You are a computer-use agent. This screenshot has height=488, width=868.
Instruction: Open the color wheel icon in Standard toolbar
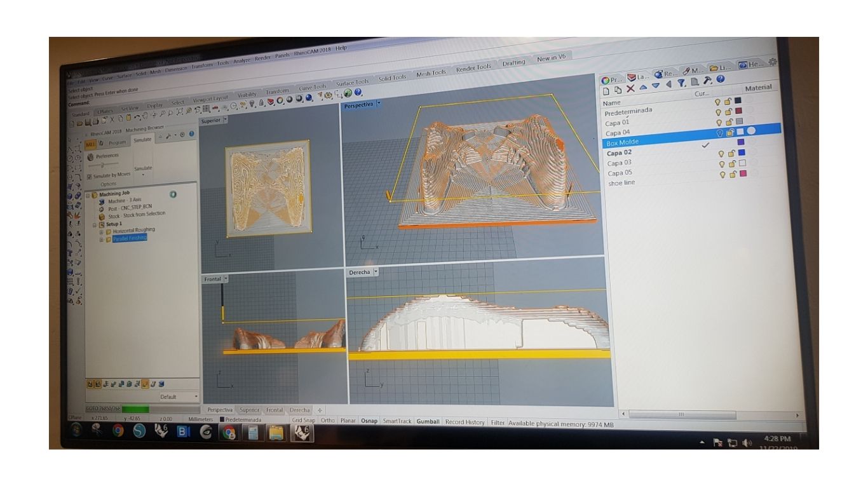(x=280, y=101)
